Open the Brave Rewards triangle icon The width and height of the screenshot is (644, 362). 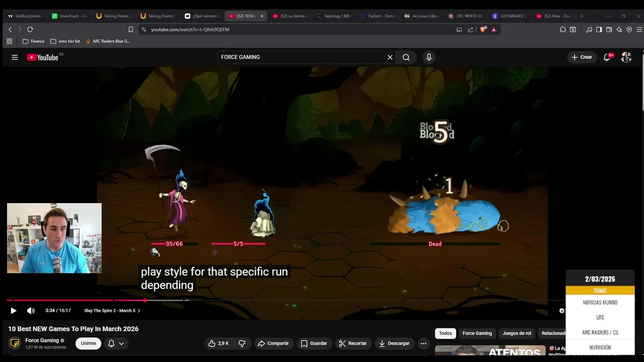click(494, 30)
